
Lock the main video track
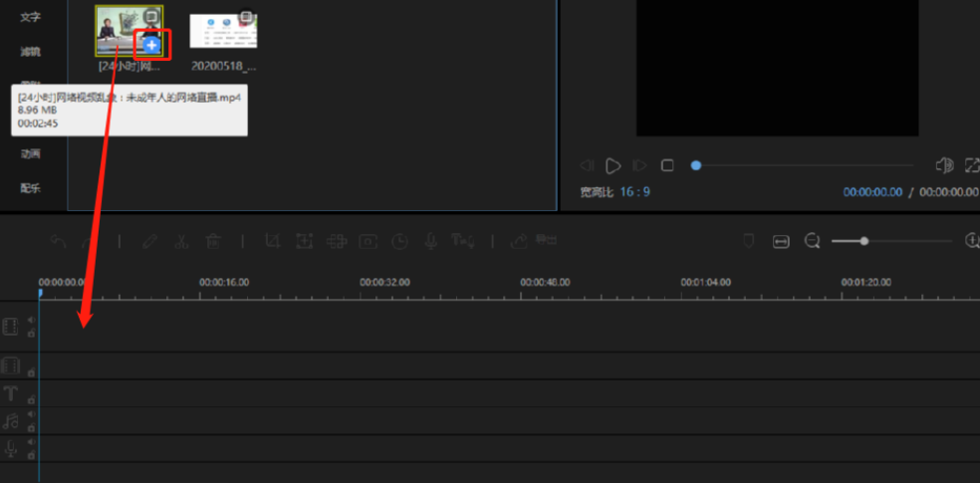point(31,333)
